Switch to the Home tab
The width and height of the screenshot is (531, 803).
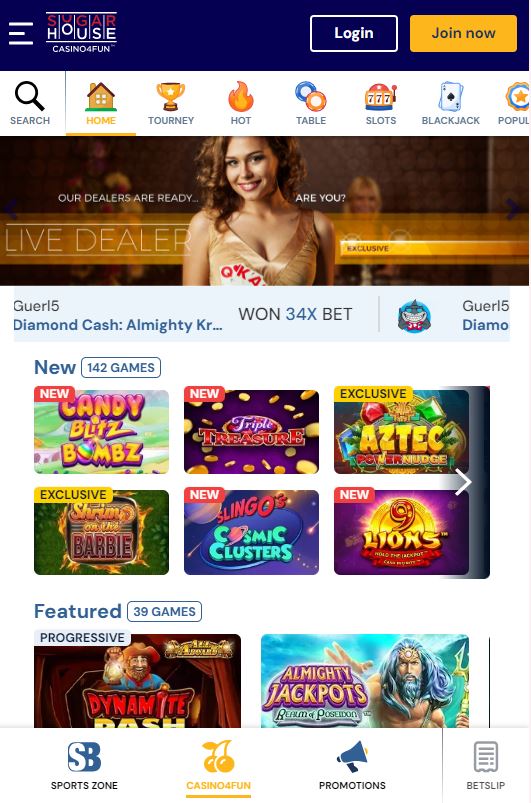pyautogui.click(x=101, y=103)
